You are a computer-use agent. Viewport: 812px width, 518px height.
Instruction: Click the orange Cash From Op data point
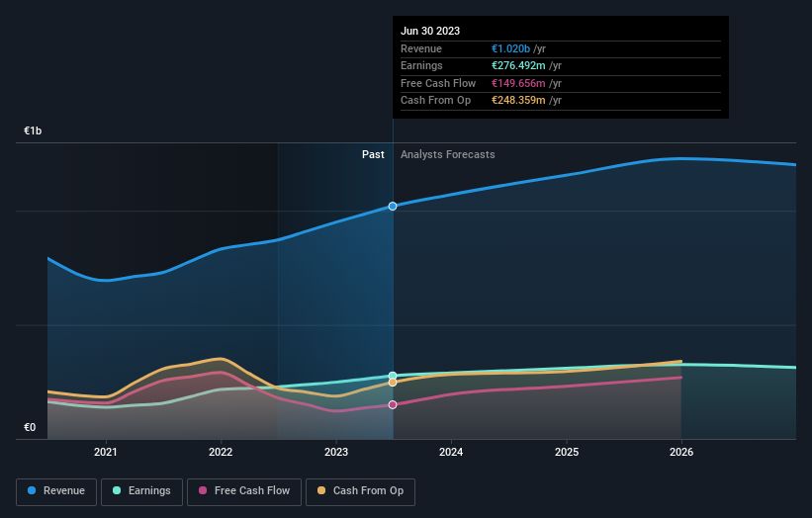tap(393, 383)
